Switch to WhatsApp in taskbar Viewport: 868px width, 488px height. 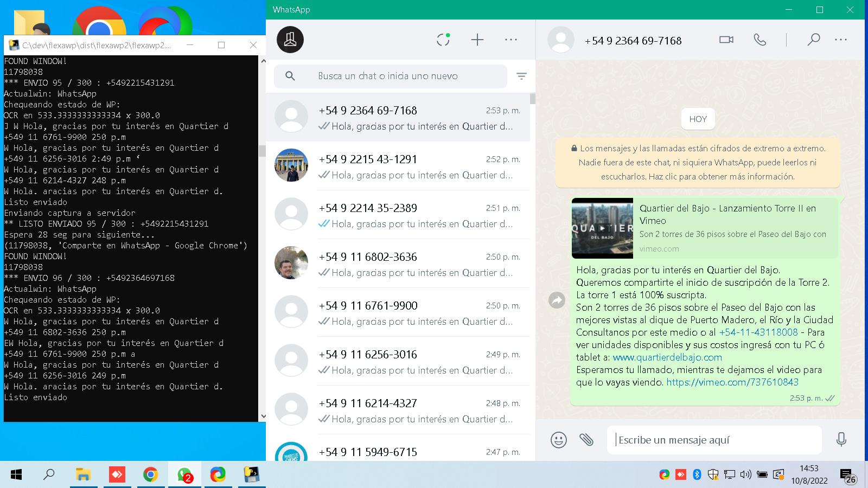coord(184,475)
